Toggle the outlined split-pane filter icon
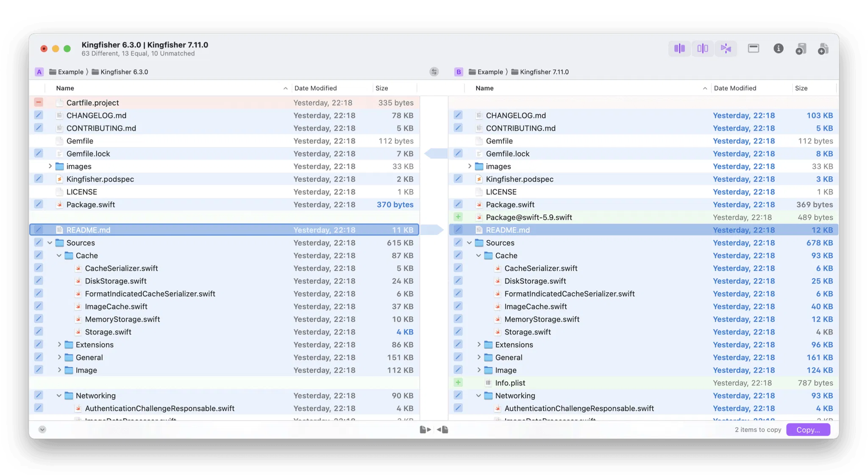 tap(703, 48)
